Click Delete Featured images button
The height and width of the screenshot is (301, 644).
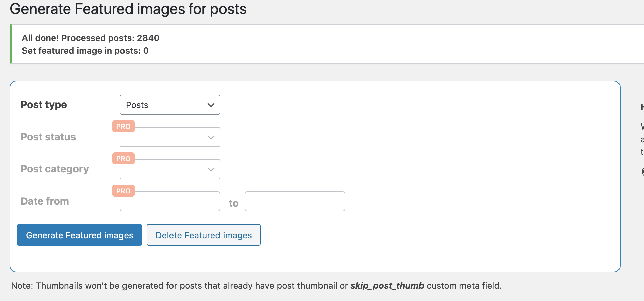click(x=204, y=235)
